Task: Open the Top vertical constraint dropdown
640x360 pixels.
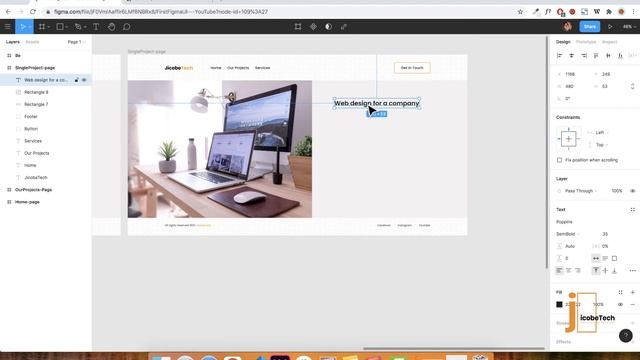Action: coord(602,145)
